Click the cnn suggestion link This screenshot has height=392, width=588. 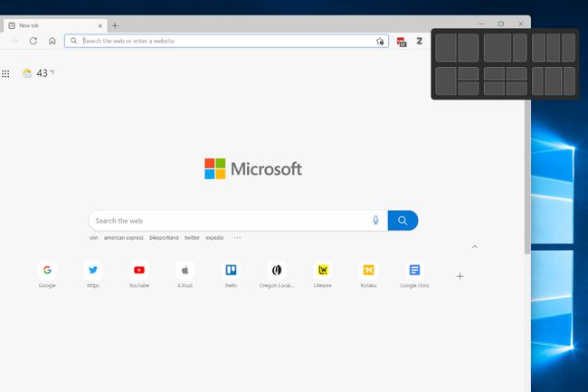coord(94,238)
